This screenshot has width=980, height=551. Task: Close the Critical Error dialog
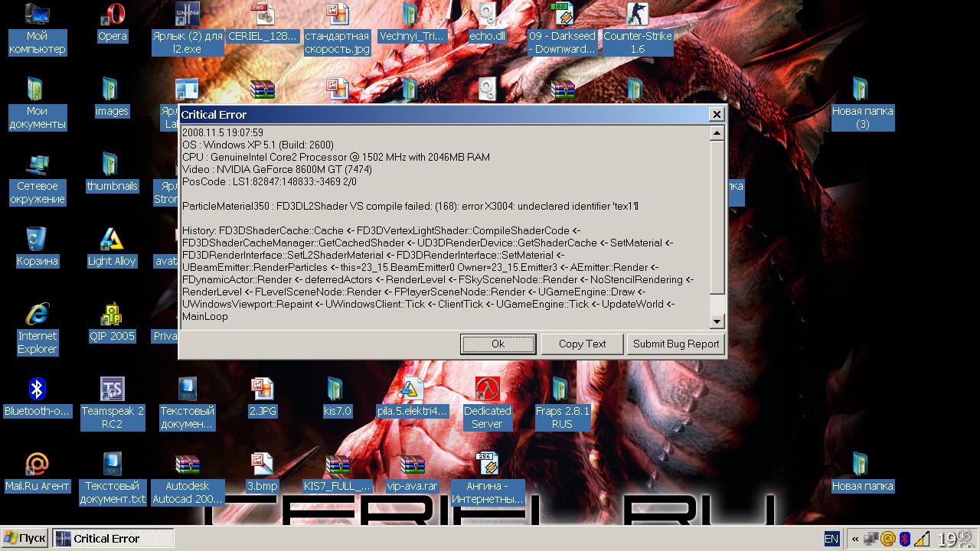click(717, 115)
